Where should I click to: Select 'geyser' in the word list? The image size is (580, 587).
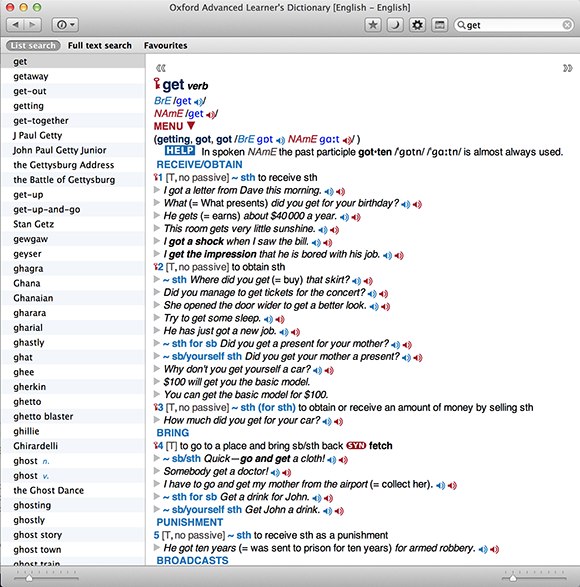pyautogui.click(x=73, y=254)
